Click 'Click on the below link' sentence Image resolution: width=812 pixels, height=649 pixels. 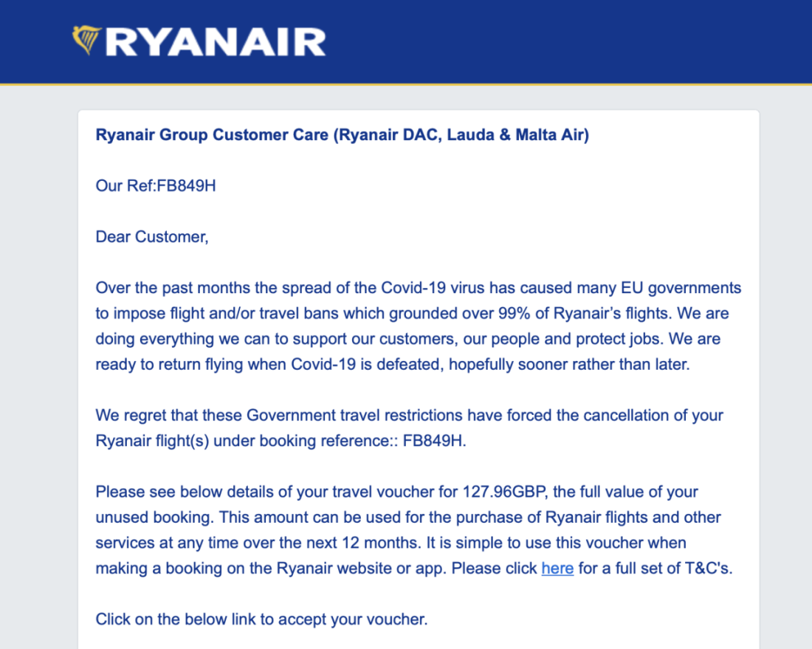pyautogui.click(x=261, y=619)
